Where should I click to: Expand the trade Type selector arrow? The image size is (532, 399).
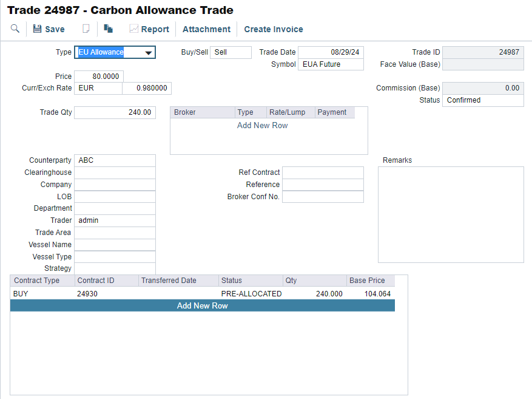[147, 52]
